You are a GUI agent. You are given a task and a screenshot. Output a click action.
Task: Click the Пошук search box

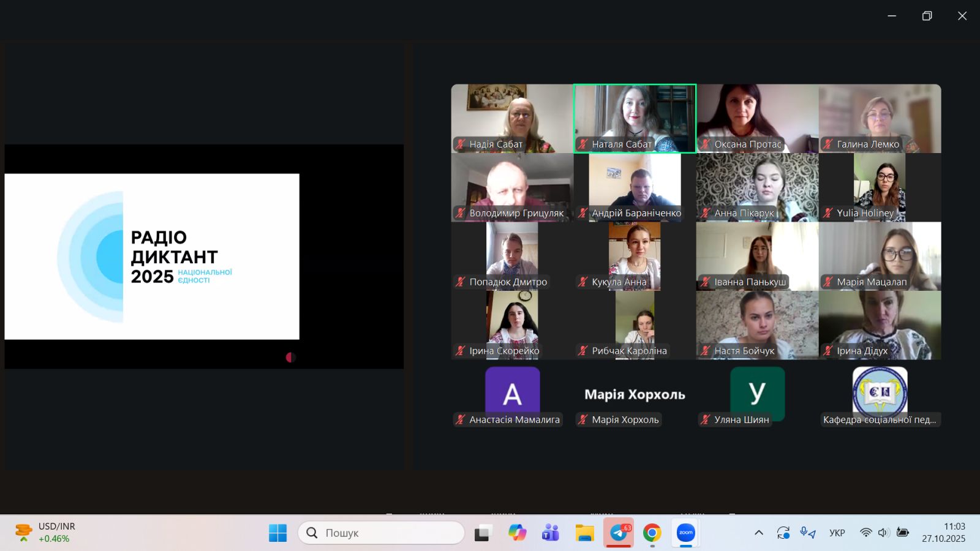(381, 533)
